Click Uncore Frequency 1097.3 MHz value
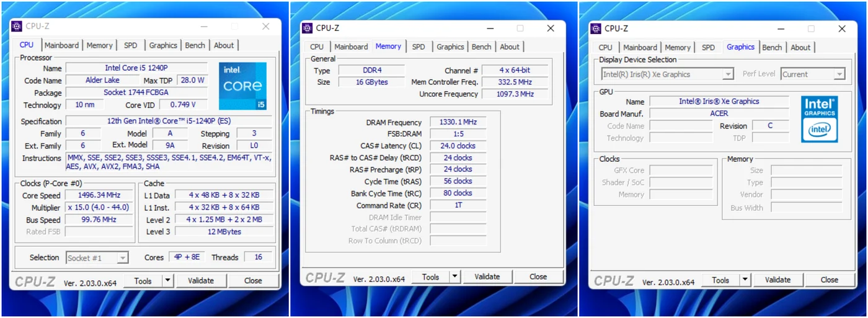This screenshot has width=868, height=318. pyautogui.click(x=515, y=94)
